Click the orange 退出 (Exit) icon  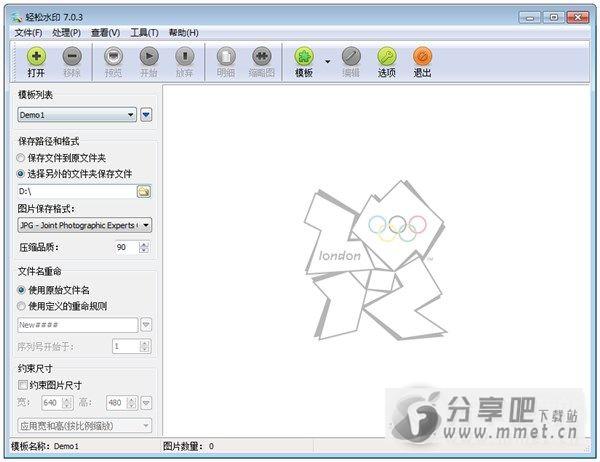pyautogui.click(x=422, y=57)
